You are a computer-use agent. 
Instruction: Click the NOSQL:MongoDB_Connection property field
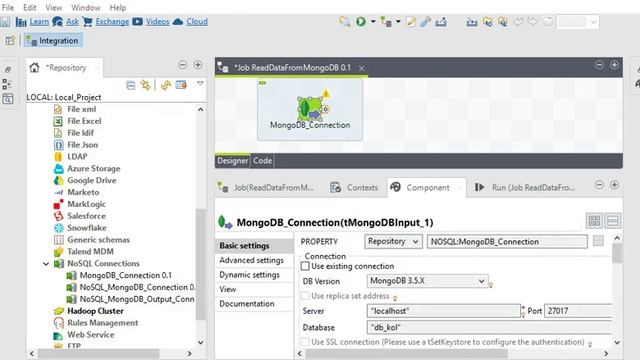coord(507,241)
